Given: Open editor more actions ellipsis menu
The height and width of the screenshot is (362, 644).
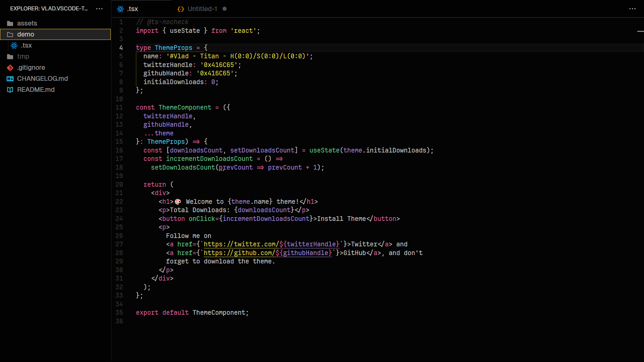Looking at the screenshot, I should click(632, 9).
